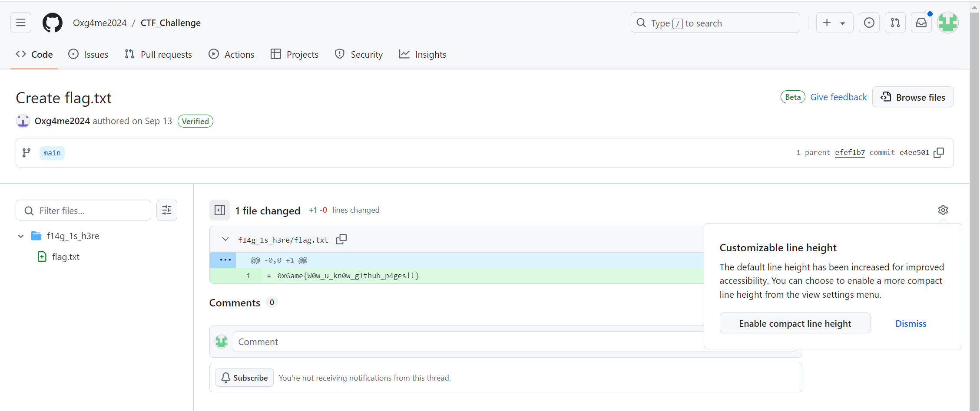The image size is (980, 411).
Task: Switch to the Code tab
Action: click(x=34, y=54)
